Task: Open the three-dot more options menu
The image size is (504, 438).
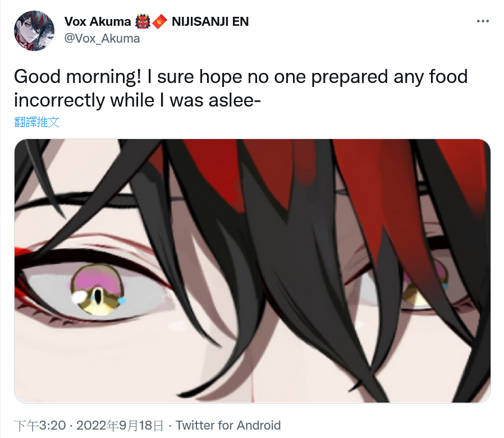Action: [x=483, y=21]
